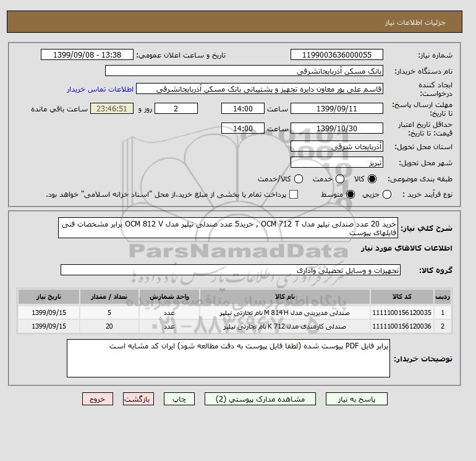Click price validity date 1399/10/30

click(x=337, y=128)
